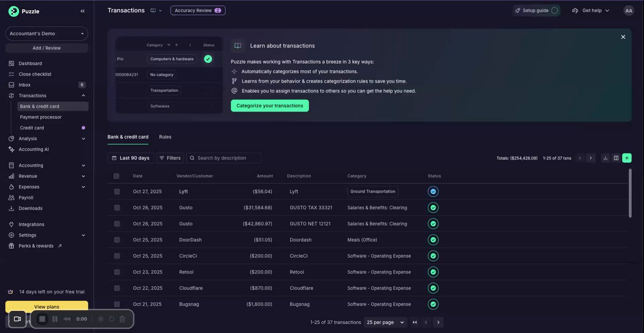The width and height of the screenshot is (644, 333).
Task: Expand the Expenses sidebar section
Action: click(84, 187)
